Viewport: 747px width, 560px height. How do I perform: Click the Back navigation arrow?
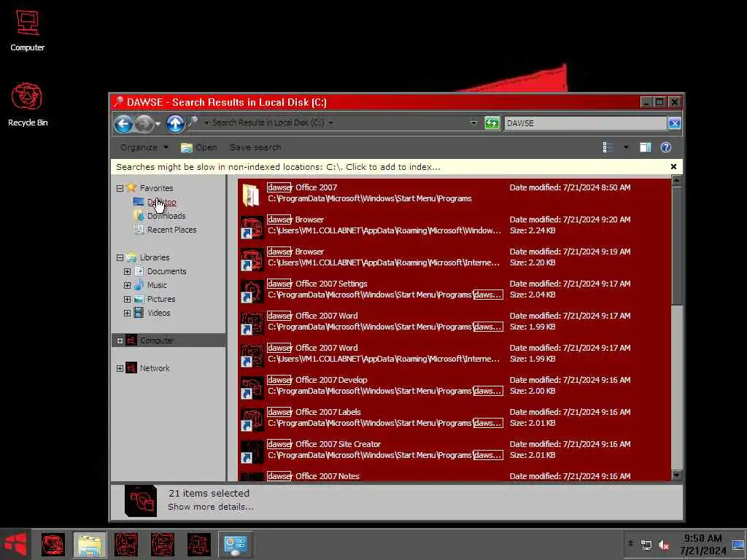(x=123, y=124)
